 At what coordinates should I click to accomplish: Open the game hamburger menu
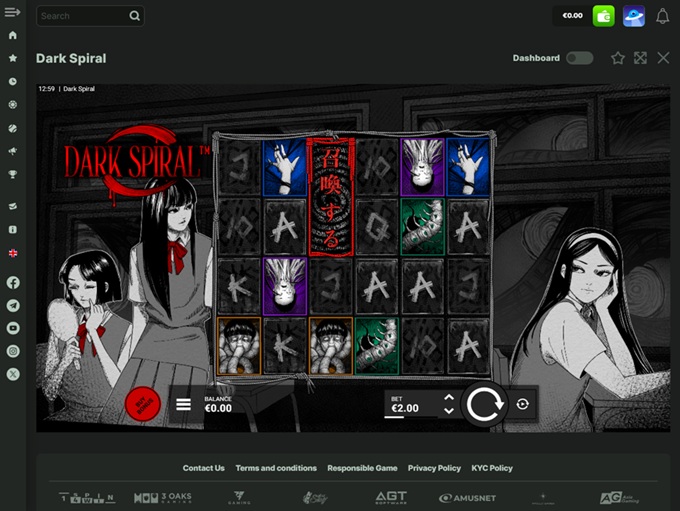[x=183, y=404]
